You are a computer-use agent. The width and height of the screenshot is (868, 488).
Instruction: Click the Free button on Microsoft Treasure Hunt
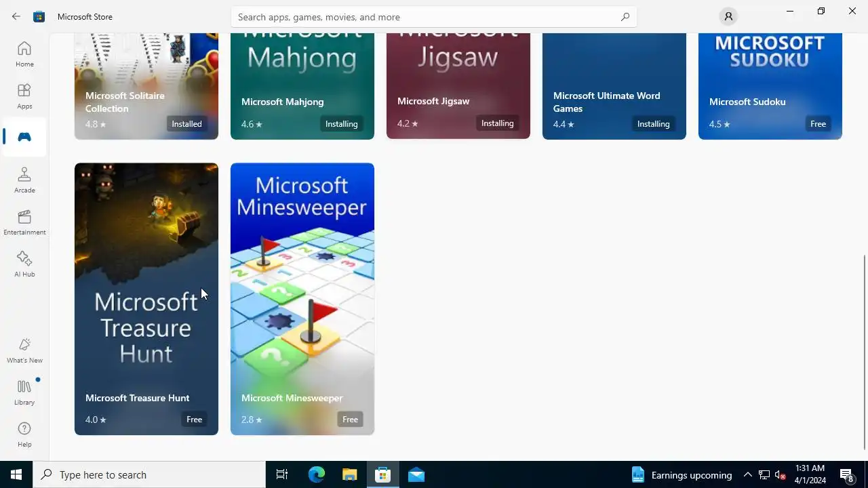(x=195, y=420)
